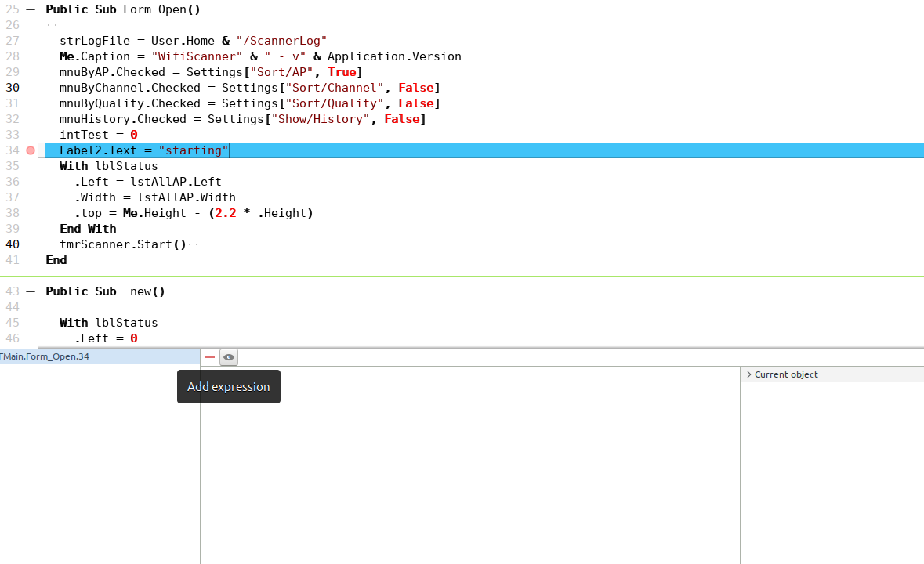Collapse the _new procedure fold marker
Screen dimensions: 924x564
31,291
